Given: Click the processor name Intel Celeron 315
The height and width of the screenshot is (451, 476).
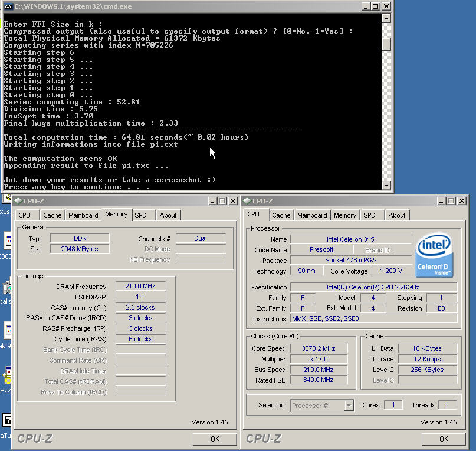Looking at the screenshot, I should (351, 239).
